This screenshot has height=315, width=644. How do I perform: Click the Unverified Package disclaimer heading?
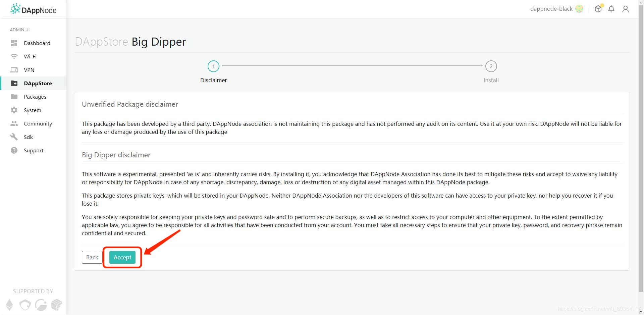tap(130, 104)
